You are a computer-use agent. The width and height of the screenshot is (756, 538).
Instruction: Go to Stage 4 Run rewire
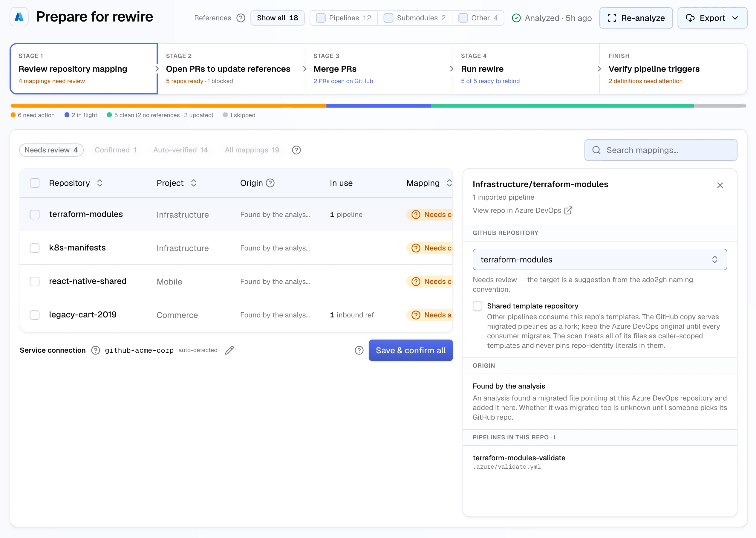point(526,68)
